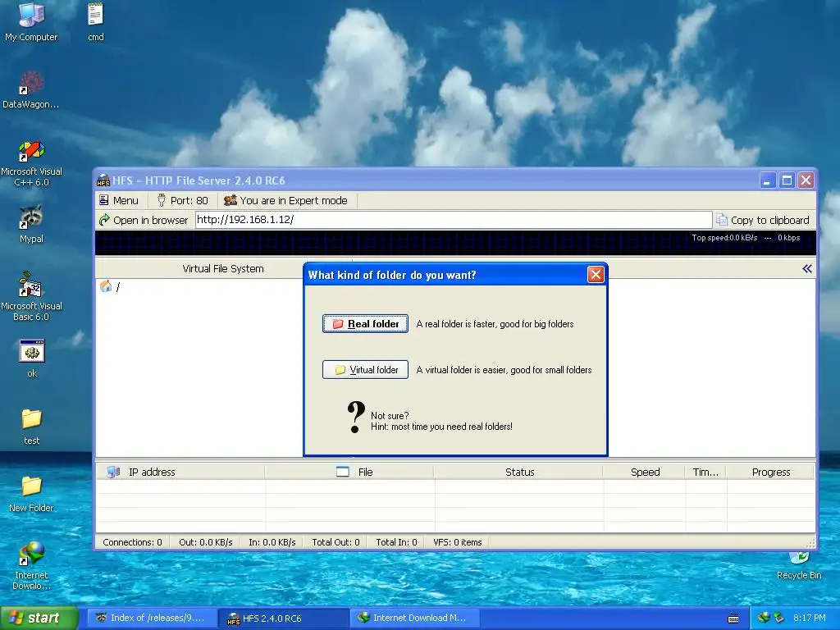Click Open in browser button
Image resolution: width=840 pixels, height=630 pixels.
(144, 220)
